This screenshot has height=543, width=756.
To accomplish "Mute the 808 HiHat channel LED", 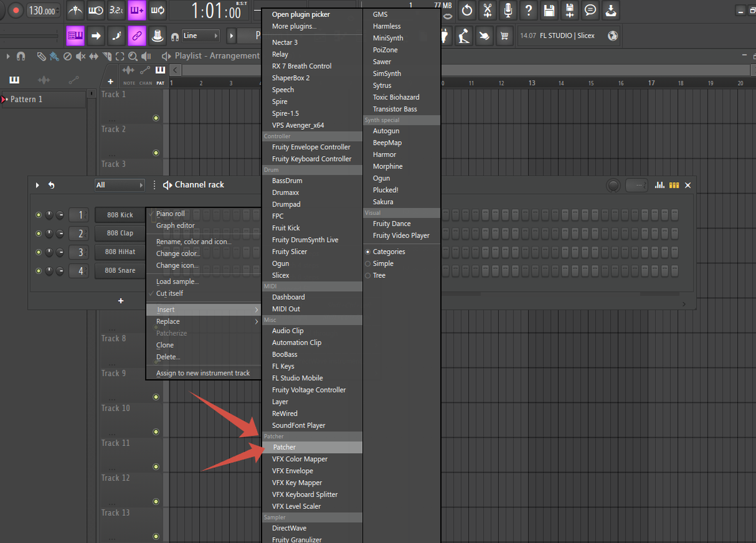I will pos(38,252).
